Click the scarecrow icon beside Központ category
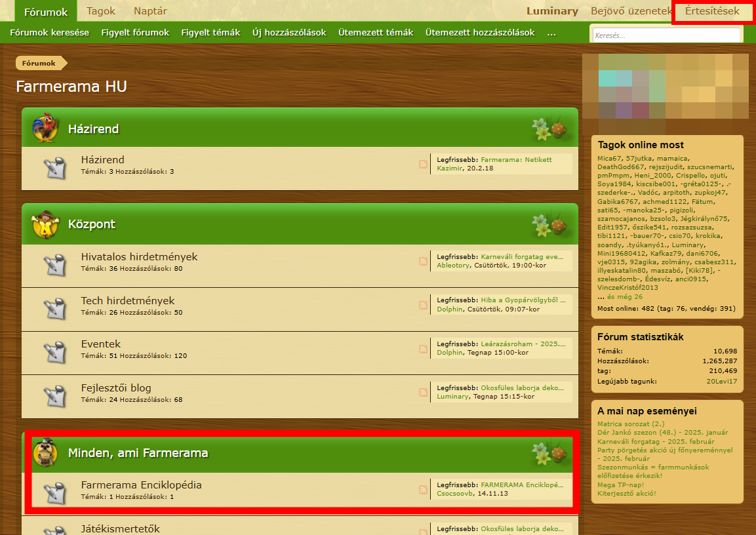This screenshot has height=535, width=756. (45, 224)
